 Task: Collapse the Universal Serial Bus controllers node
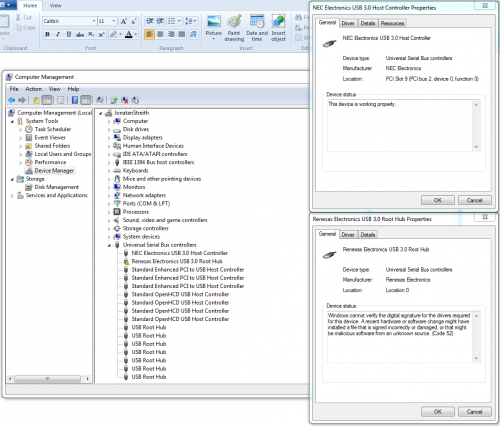pos(109,245)
